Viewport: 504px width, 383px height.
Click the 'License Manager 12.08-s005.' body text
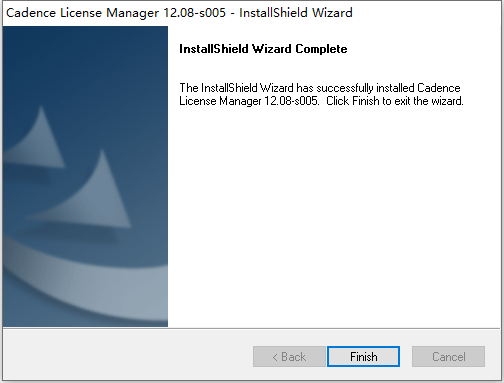click(x=249, y=101)
